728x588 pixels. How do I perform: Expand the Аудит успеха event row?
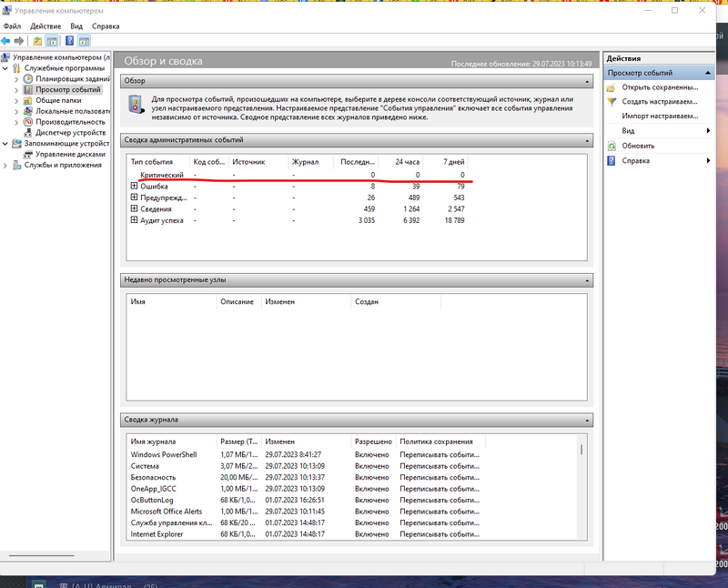tap(134, 219)
